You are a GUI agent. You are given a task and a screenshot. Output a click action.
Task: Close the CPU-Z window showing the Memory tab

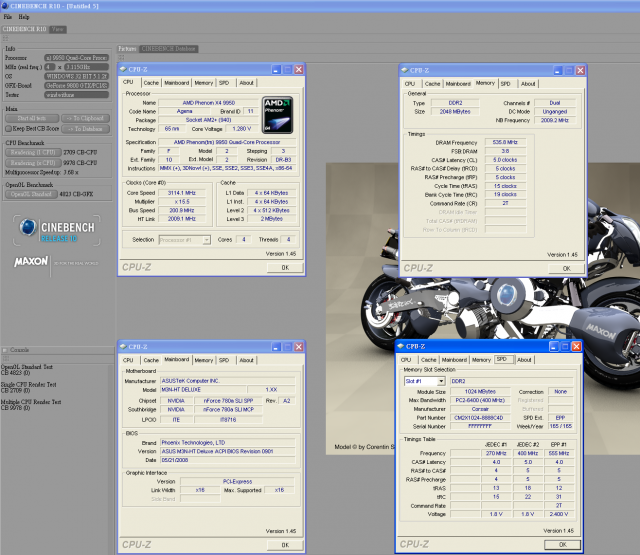580,70
